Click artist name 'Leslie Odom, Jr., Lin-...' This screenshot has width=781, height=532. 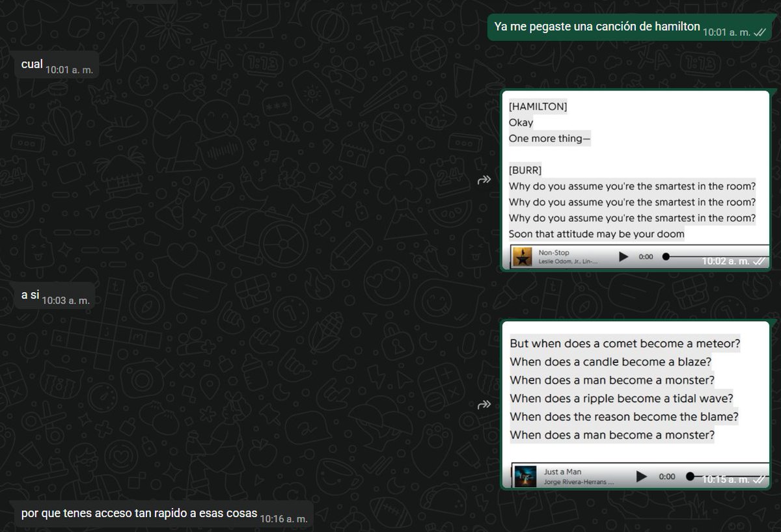[568, 261]
